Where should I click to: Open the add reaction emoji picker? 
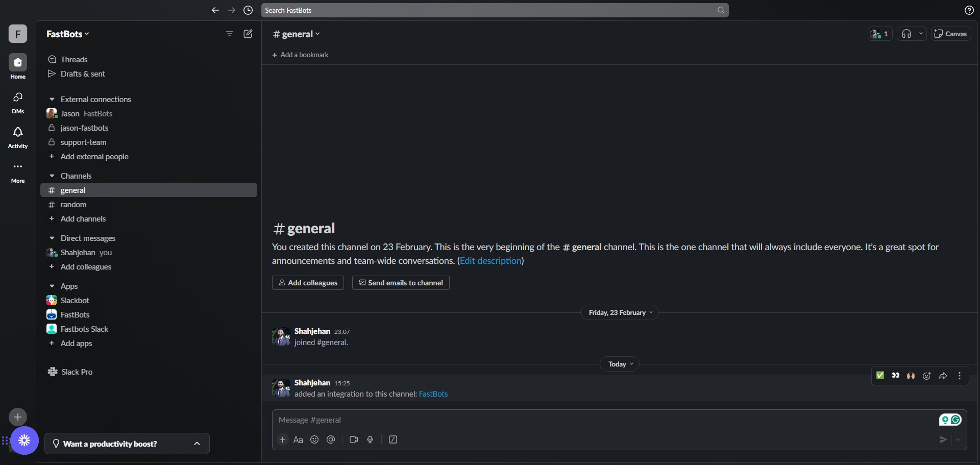click(x=927, y=376)
